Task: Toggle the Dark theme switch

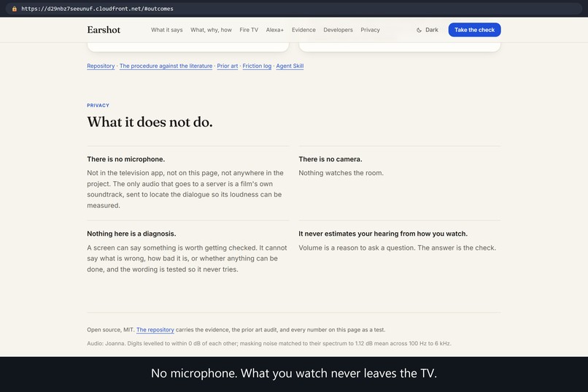Action: pyautogui.click(x=427, y=30)
